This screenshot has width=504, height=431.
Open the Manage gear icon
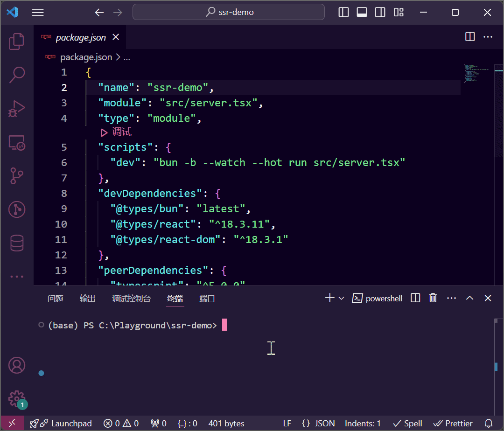17,399
